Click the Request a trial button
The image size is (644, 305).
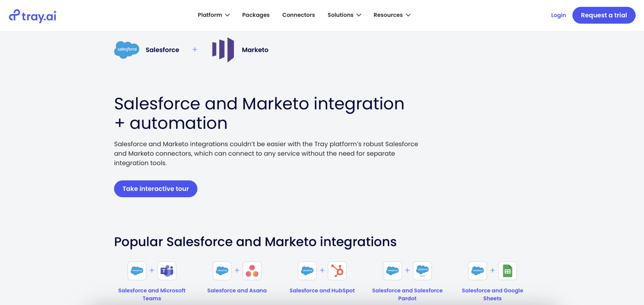click(604, 15)
